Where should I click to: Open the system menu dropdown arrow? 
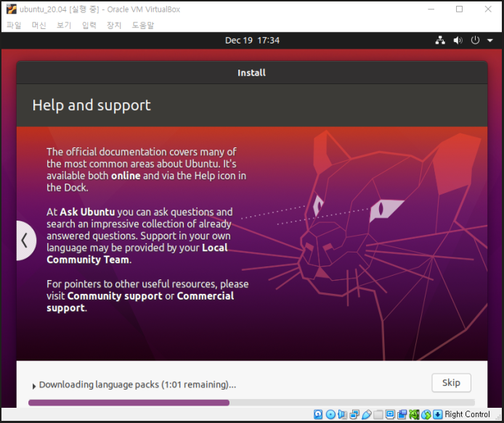click(x=490, y=41)
